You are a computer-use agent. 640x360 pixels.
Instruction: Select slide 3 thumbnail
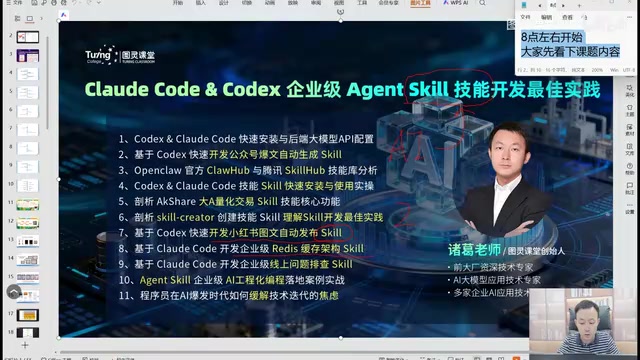tap(28, 56)
